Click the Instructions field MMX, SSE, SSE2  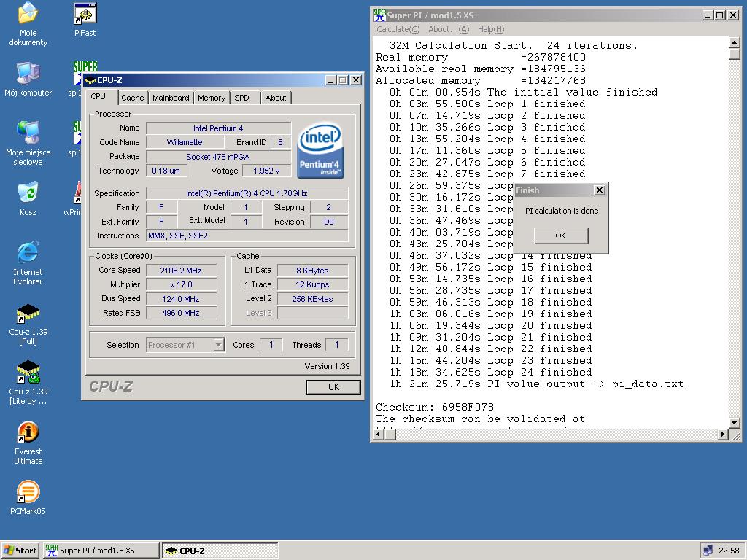coord(247,236)
